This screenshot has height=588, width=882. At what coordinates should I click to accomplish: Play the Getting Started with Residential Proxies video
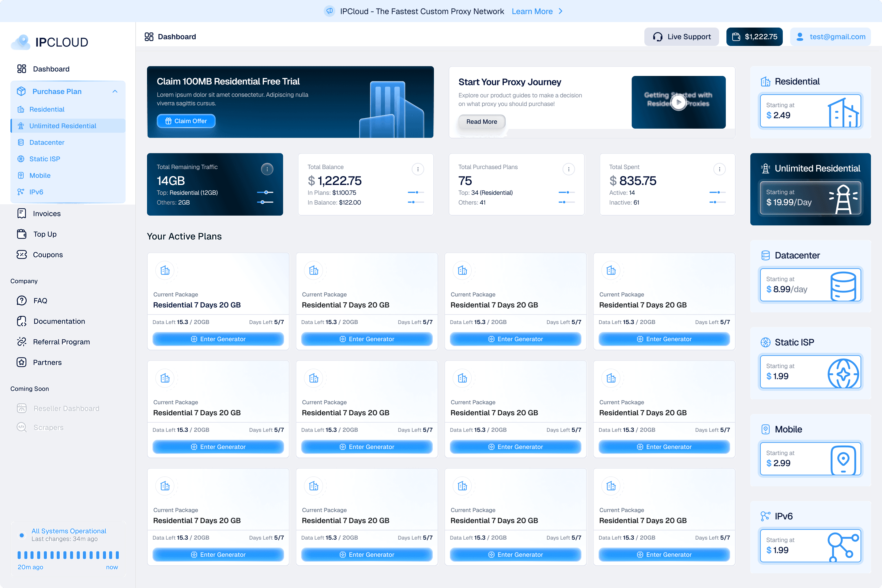click(x=678, y=102)
